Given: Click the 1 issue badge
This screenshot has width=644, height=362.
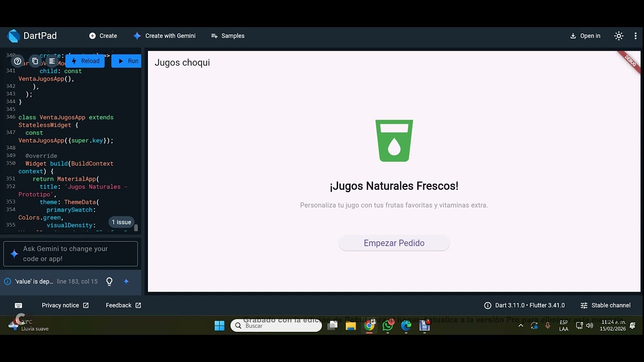Looking at the screenshot, I should coord(121,222).
